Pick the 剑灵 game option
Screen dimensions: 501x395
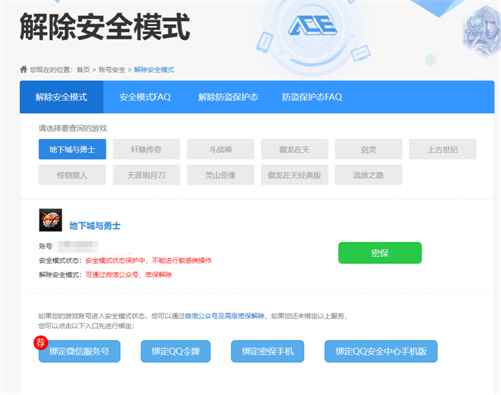click(x=369, y=149)
